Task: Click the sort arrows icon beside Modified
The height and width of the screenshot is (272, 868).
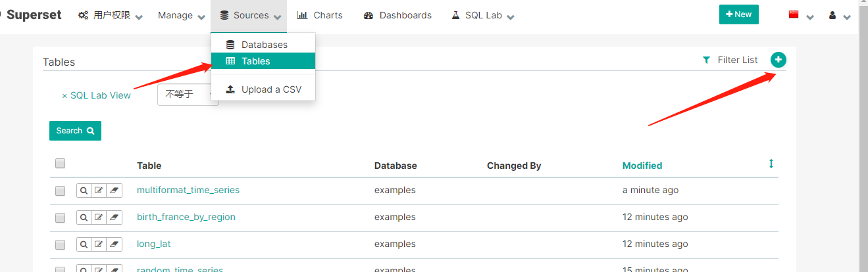Action: (771, 164)
